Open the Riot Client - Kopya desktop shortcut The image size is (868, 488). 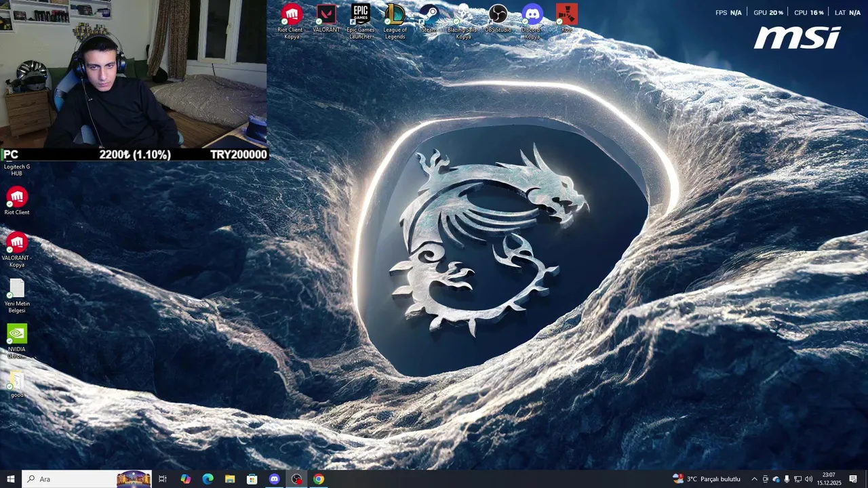point(292,21)
